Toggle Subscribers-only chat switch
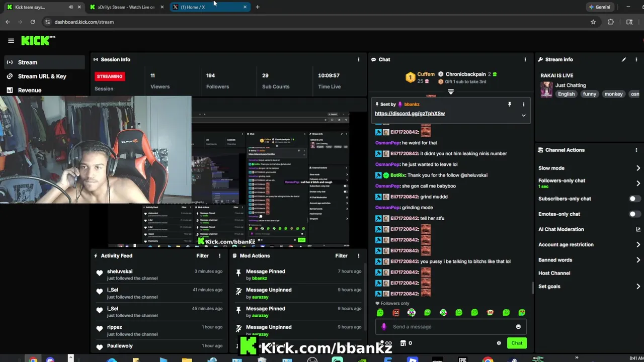This screenshot has width=644, height=362. [x=635, y=199]
